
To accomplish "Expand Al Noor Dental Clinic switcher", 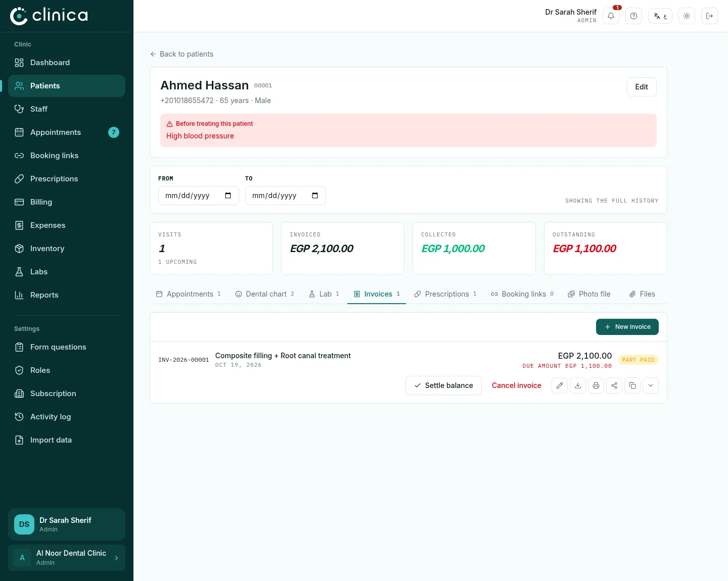I will (67, 558).
